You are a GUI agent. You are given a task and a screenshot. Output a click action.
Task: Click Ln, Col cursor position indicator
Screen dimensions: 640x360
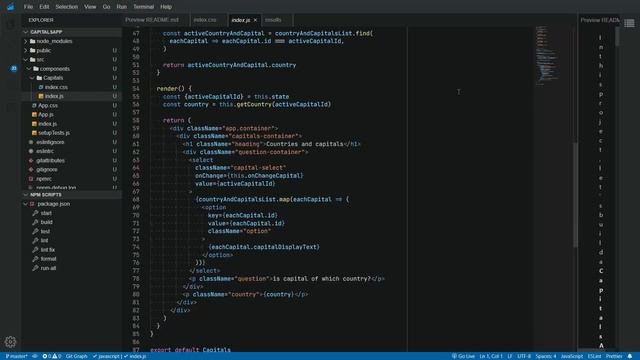[491, 356]
